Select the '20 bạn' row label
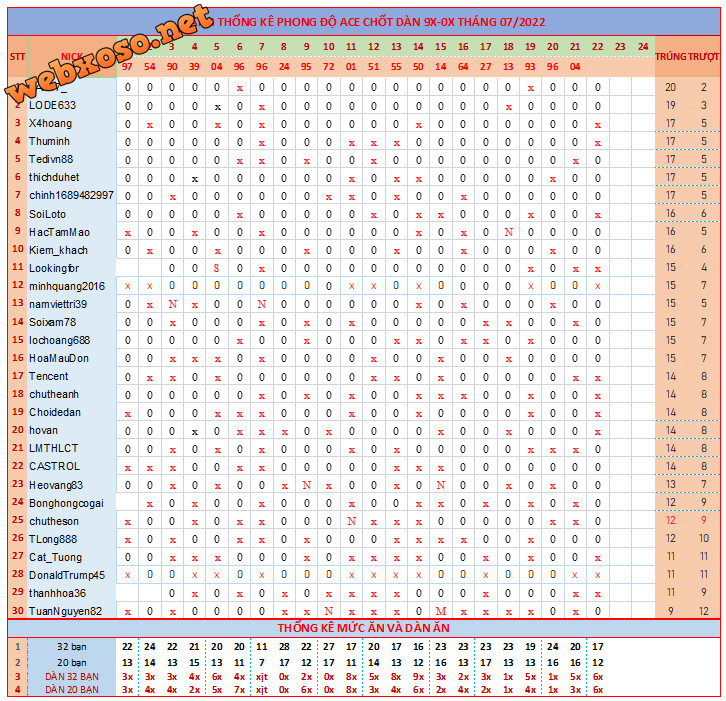This screenshot has height=701, width=726. [x=72, y=663]
